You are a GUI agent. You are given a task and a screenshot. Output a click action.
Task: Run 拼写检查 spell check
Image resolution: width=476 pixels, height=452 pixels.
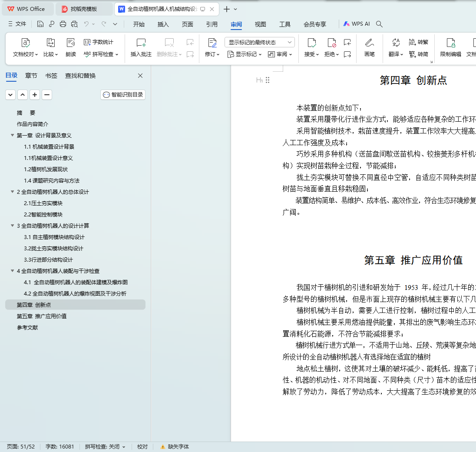pos(101,54)
